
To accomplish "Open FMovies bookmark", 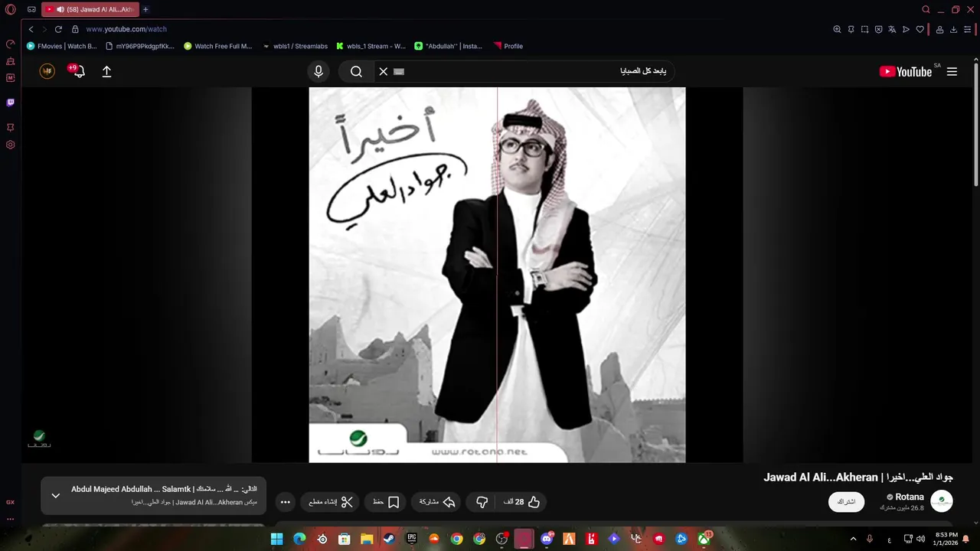I will coord(61,46).
